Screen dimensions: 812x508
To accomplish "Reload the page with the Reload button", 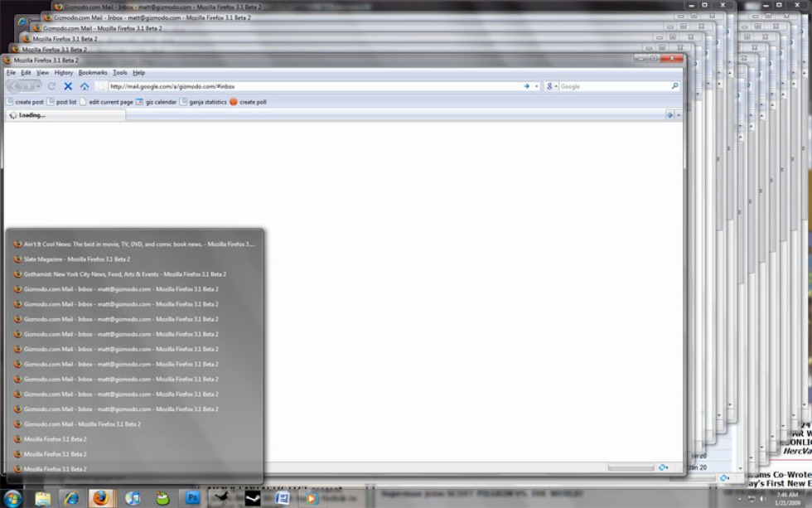I will (51, 86).
